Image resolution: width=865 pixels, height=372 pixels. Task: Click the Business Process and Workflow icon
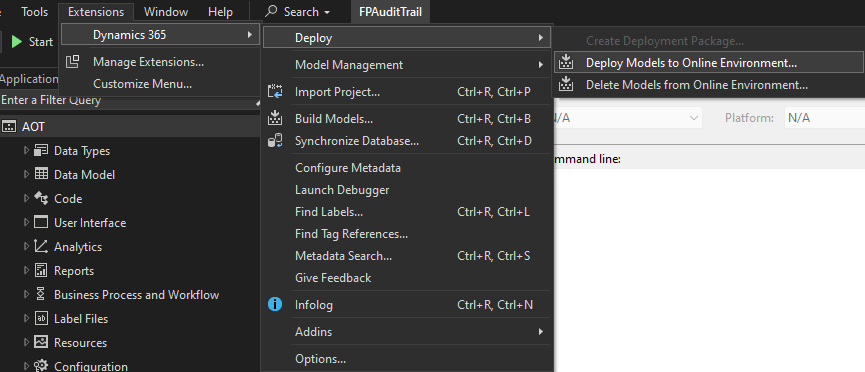point(41,294)
